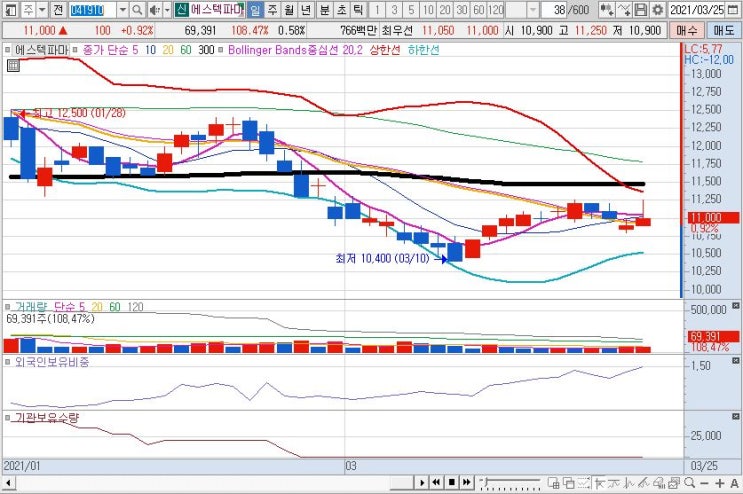Viewport: 743px width, 494px height.
Task: Select the 120 interval button
Action: pyautogui.click(x=496, y=9)
